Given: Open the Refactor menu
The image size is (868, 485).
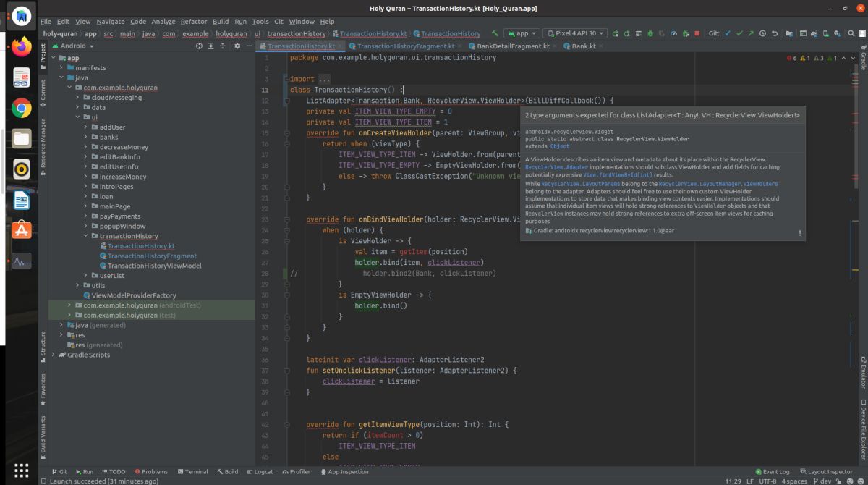Looking at the screenshot, I should pyautogui.click(x=193, y=22).
